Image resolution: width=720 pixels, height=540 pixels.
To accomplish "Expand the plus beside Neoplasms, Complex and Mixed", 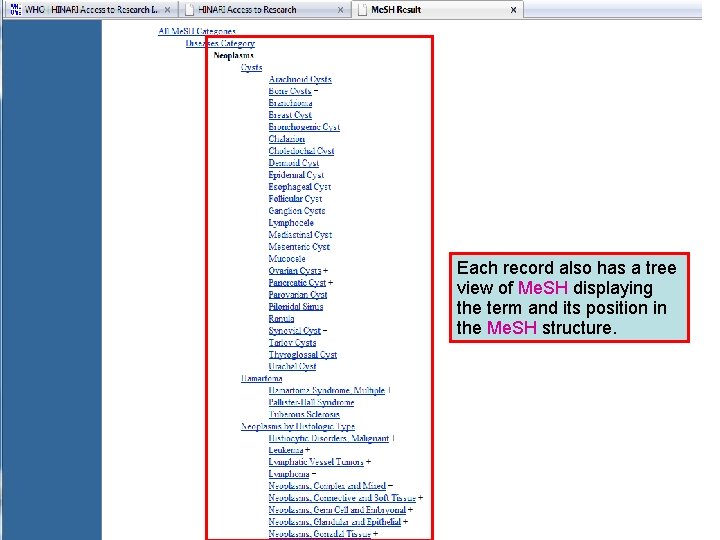I will pyautogui.click(x=390, y=486).
